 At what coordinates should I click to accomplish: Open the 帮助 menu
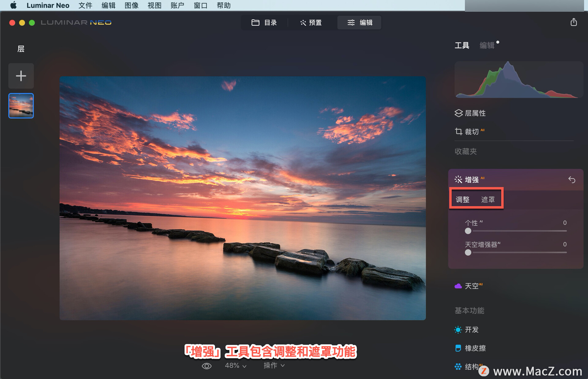pos(224,5)
